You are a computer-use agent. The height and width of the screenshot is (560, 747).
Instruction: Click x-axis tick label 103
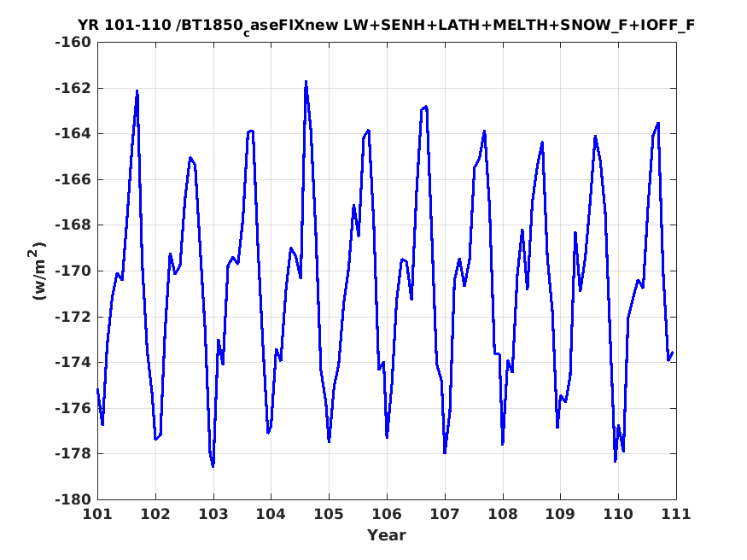coord(213,514)
